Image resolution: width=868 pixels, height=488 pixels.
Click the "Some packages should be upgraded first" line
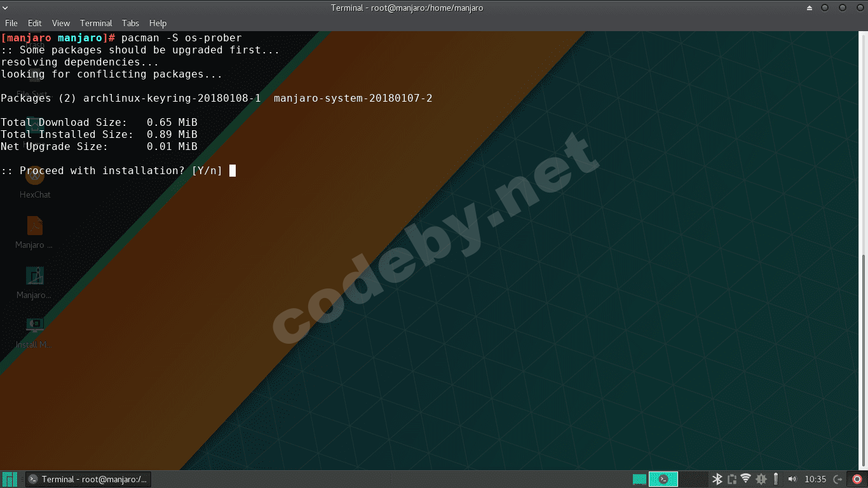coord(140,50)
